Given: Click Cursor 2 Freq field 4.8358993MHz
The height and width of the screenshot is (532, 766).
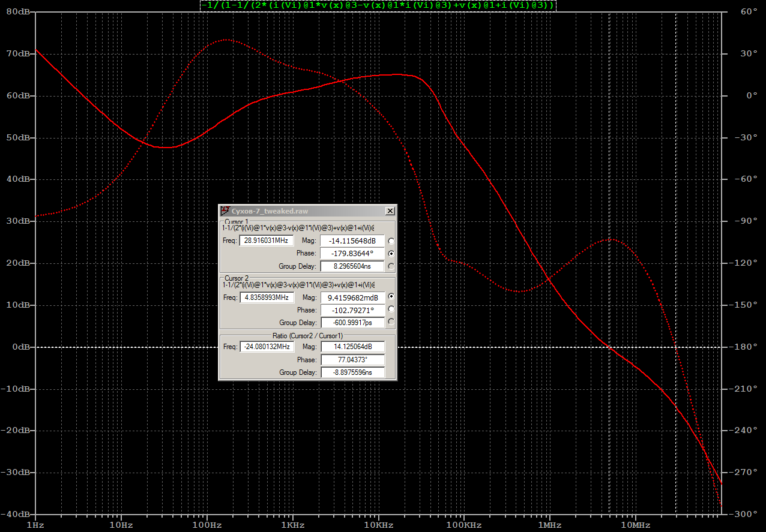Looking at the screenshot, I should 267,297.
